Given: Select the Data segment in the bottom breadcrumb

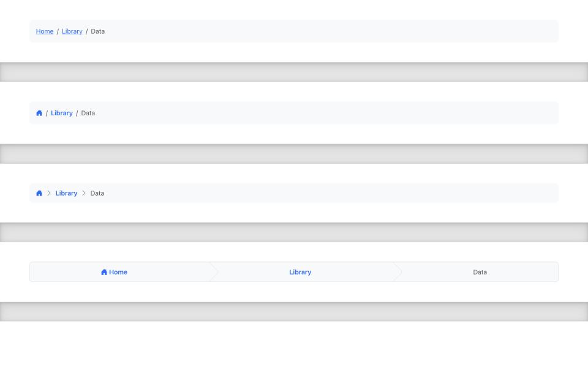Looking at the screenshot, I should pyautogui.click(x=480, y=272).
